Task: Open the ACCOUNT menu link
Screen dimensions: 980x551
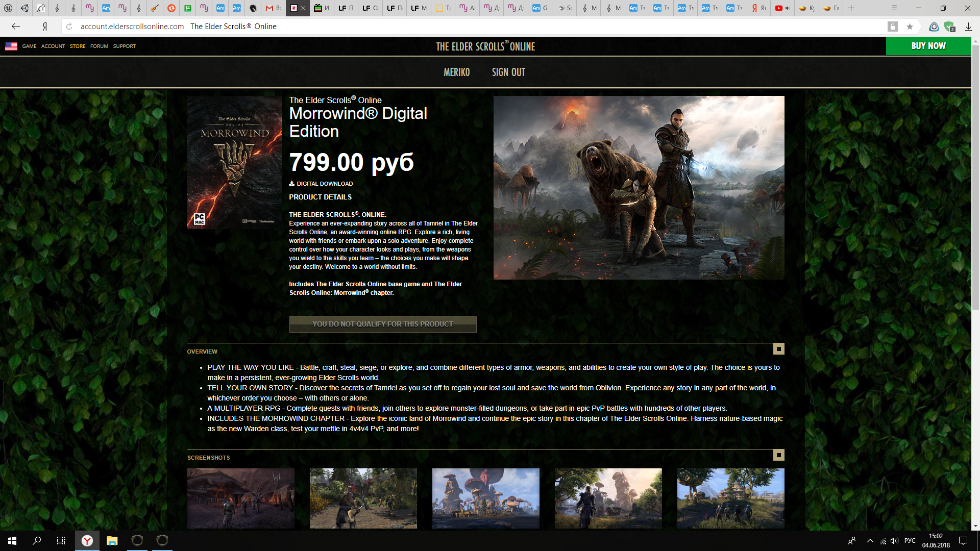Action: click(x=53, y=46)
